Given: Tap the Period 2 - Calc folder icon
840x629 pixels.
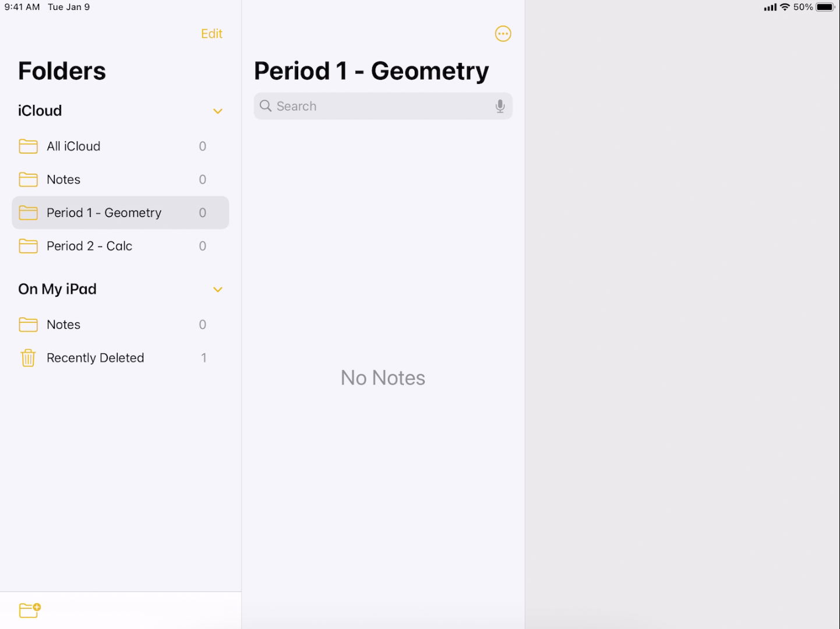Looking at the screenshot, I should pyautogui.click(x=28, y=246).
